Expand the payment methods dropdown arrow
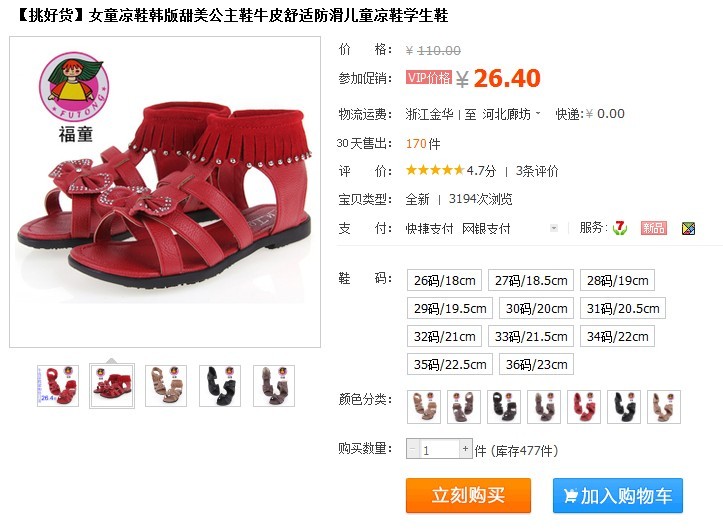The height and width of the screenshot is (531, 723). 554,228
